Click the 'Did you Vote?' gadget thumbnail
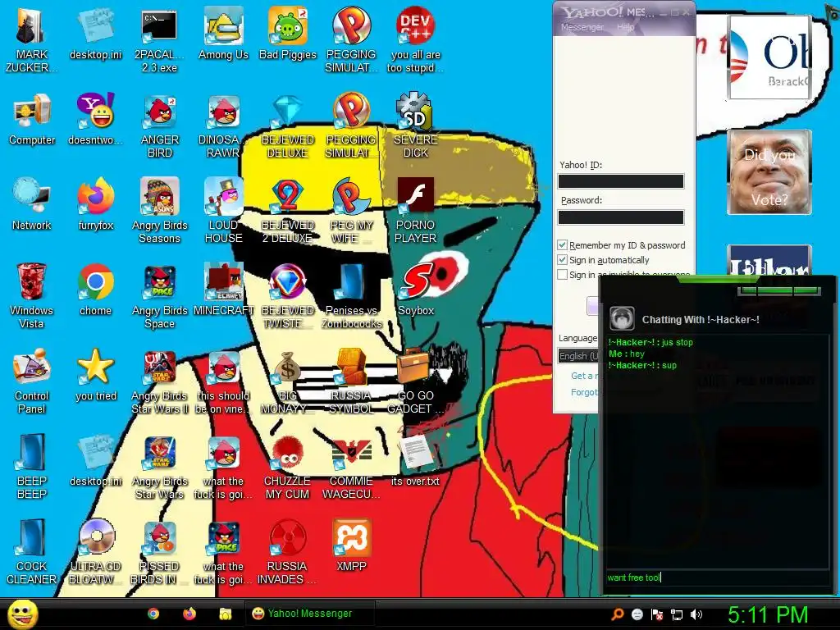 click(x=769, y=172)
